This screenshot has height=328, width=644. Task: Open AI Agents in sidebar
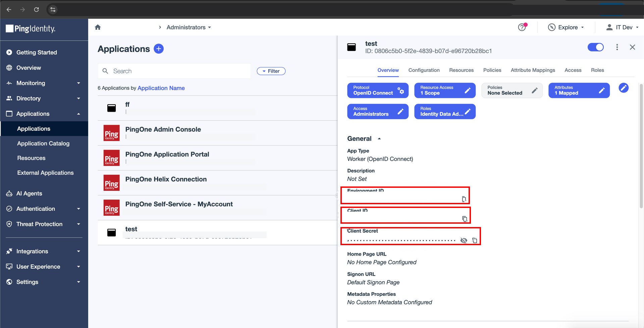(44, 194)
